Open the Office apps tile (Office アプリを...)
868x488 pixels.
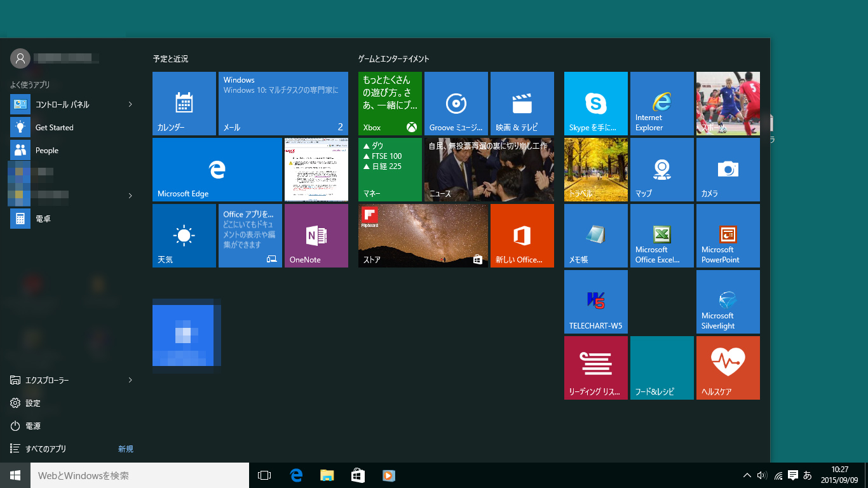tap(250, 236)
